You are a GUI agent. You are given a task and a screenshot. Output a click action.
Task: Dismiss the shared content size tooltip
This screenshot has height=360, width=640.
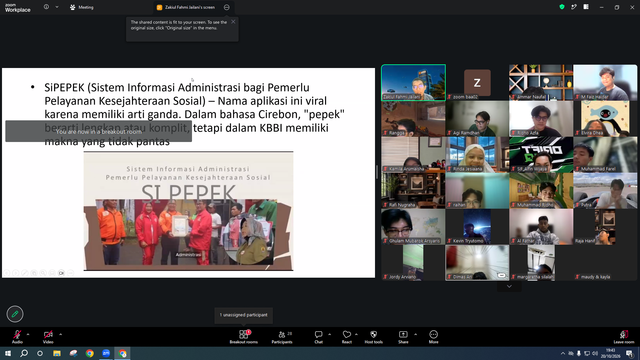click(x=233, y=22)
